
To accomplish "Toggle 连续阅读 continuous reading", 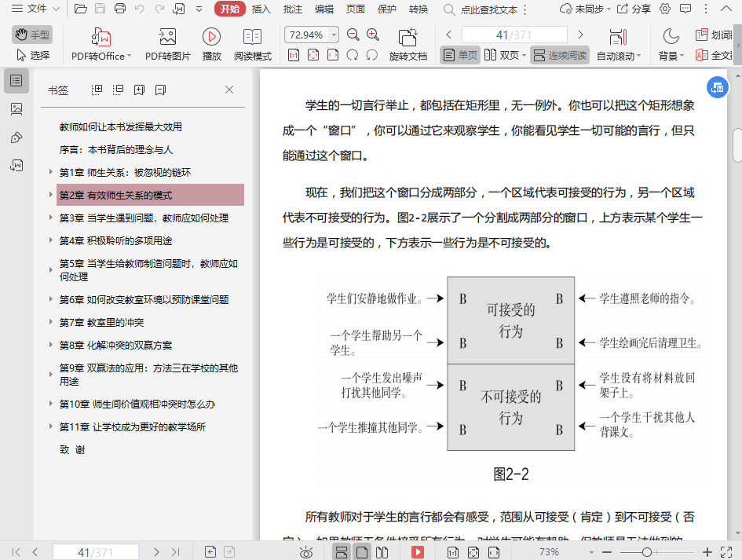I will [560, 55].
